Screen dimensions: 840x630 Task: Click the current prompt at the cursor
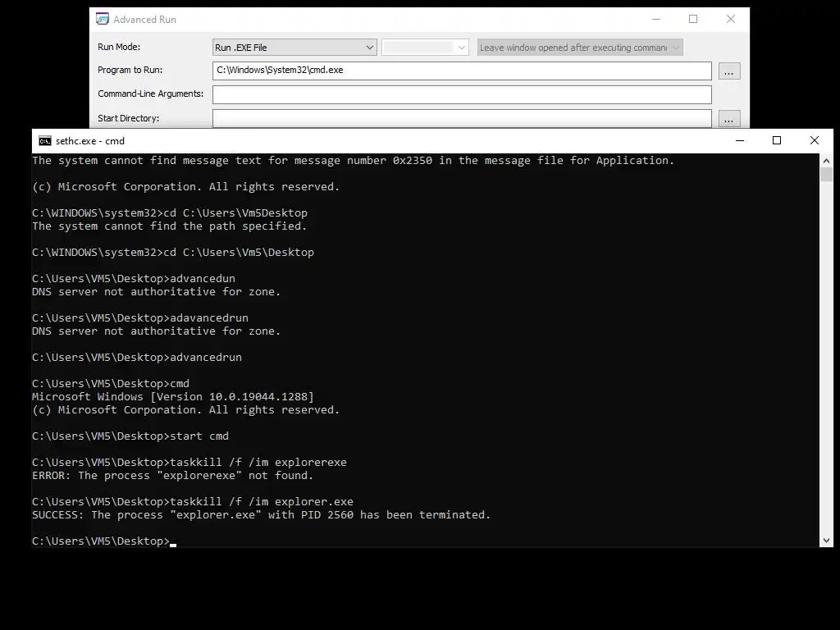tap(104, 541)
